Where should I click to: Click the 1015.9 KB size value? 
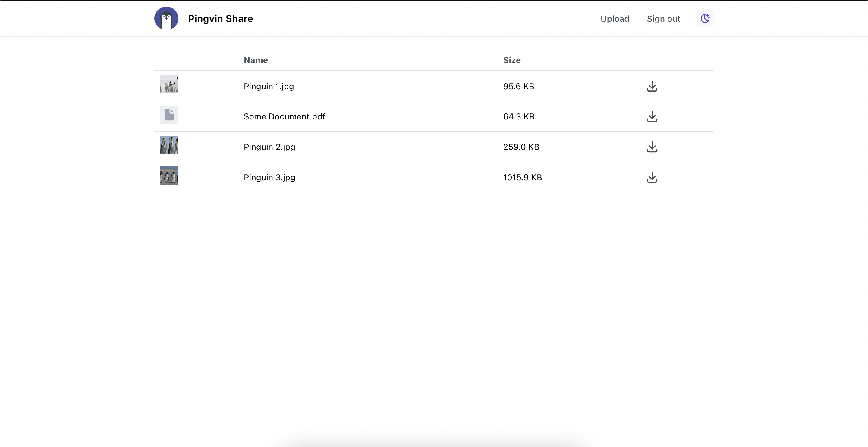pyautogui.click(x=522, y=177)
